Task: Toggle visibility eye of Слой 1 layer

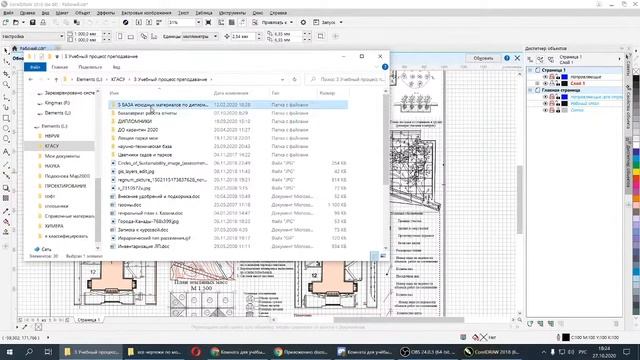Action: point(545,83)
